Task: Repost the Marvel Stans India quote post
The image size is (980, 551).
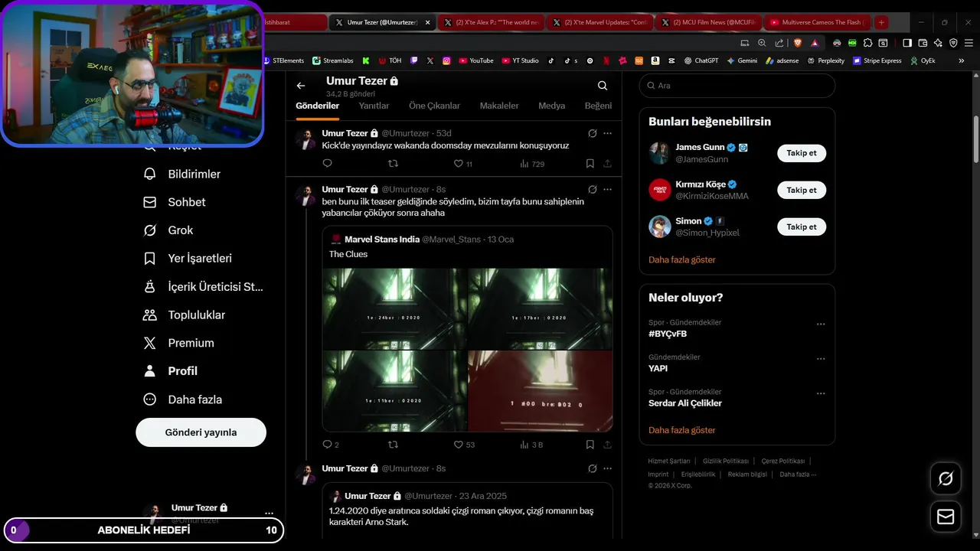Action: coord(393,445)
